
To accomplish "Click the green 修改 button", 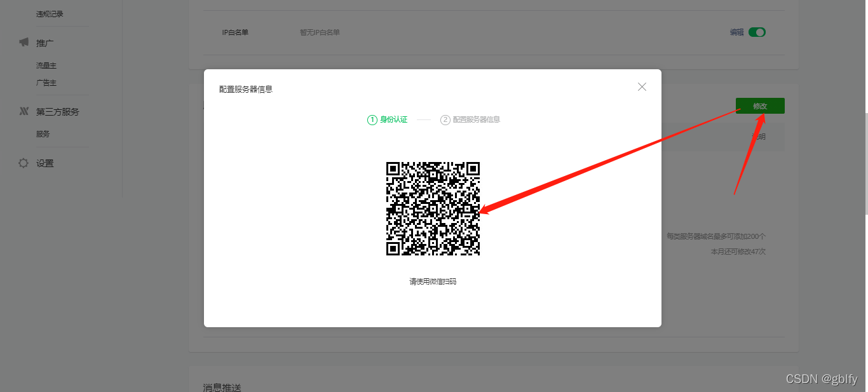I will point(760,106).
